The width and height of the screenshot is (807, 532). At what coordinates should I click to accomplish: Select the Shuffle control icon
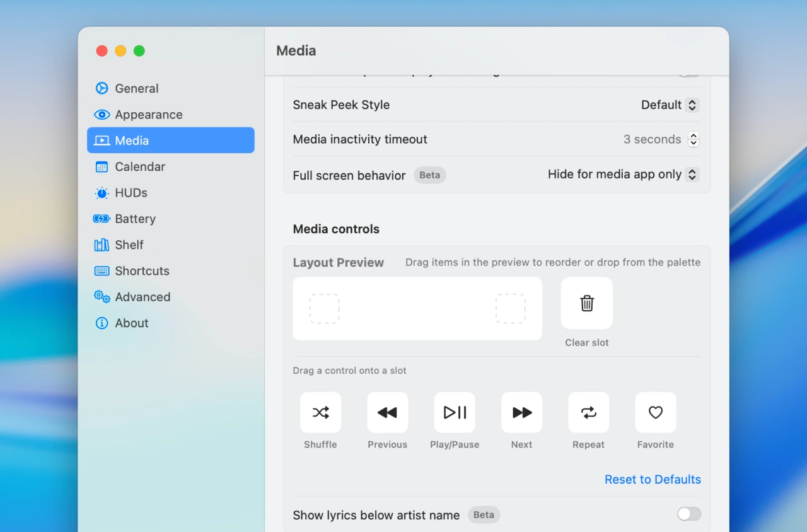coord(320,412)
